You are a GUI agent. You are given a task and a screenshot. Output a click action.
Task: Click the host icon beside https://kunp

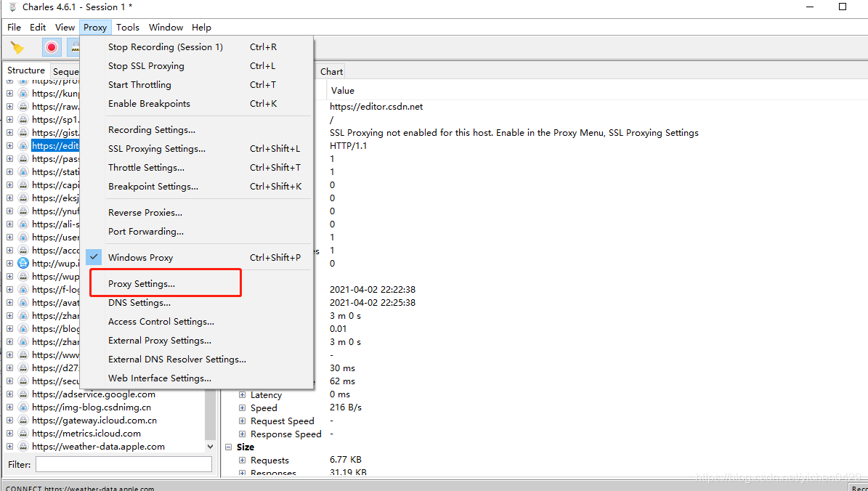click(23, 94)
